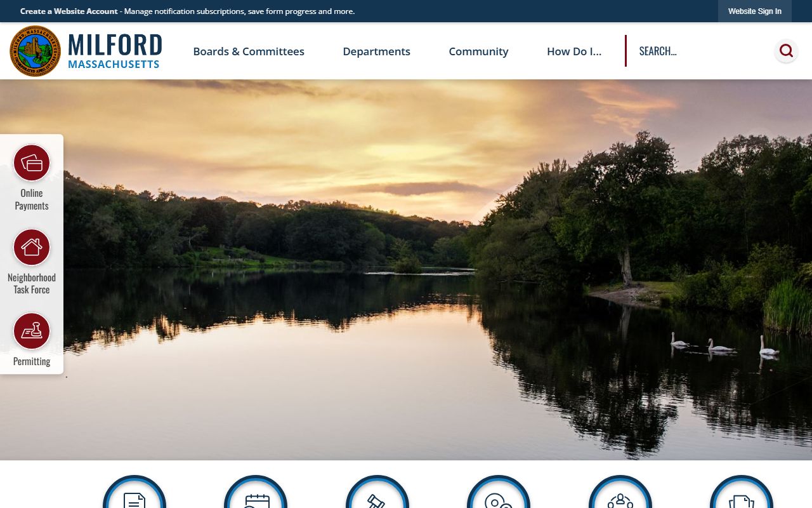Click the MILFORD MASSACHUSETTS title text
812x508 pixels.
115,51
